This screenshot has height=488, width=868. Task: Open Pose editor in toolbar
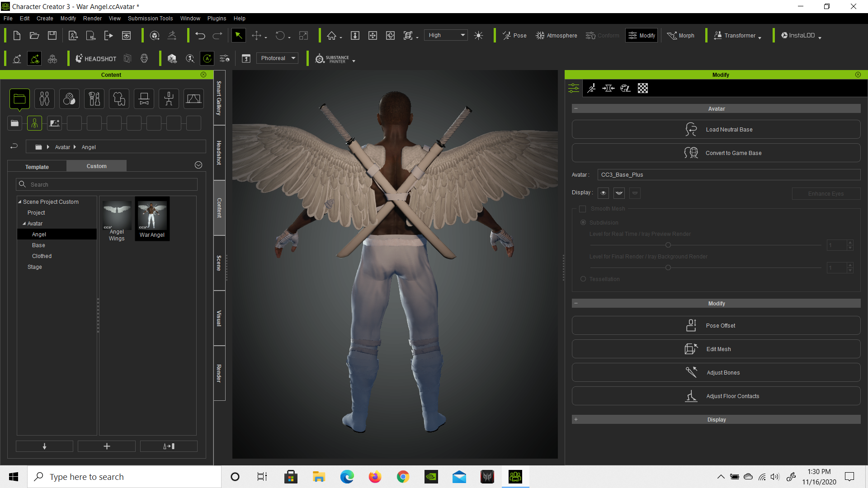(514, 36)
